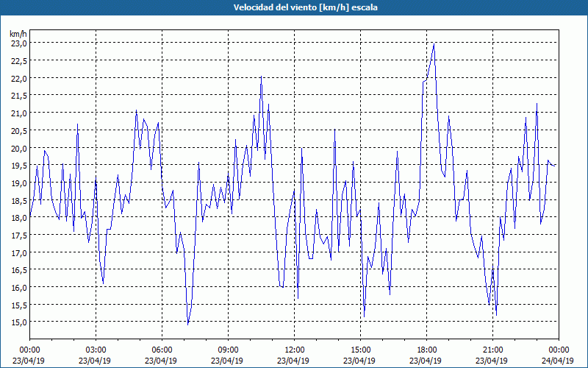Select the '22,0' y-axis value
Viewport: 588px width, 368px height.
pyautogui.click(x=19, y=78)
